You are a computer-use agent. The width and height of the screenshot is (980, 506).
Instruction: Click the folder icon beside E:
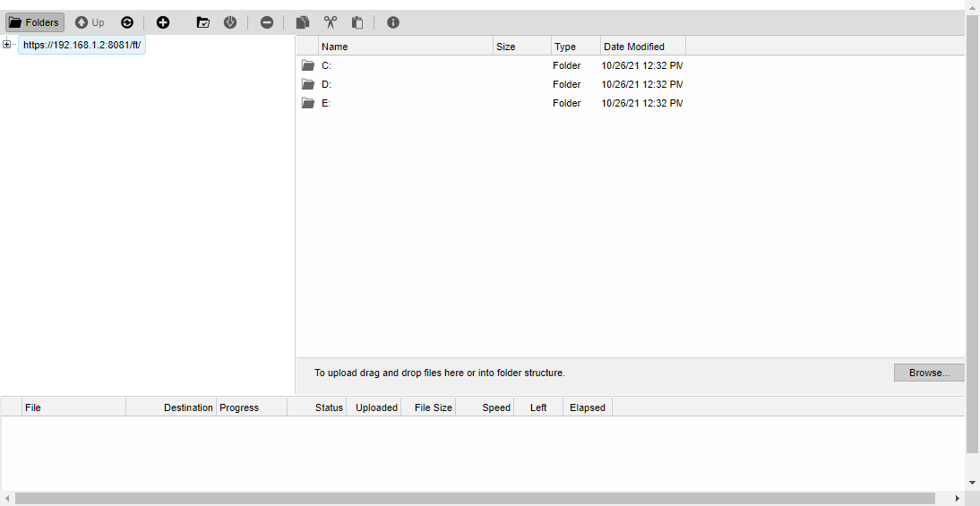[307, 103]
